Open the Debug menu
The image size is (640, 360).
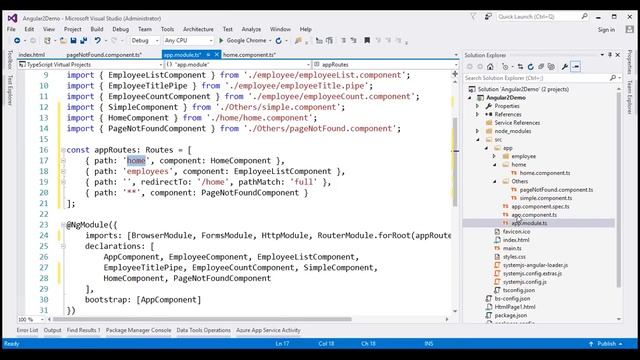click(120, 29)
